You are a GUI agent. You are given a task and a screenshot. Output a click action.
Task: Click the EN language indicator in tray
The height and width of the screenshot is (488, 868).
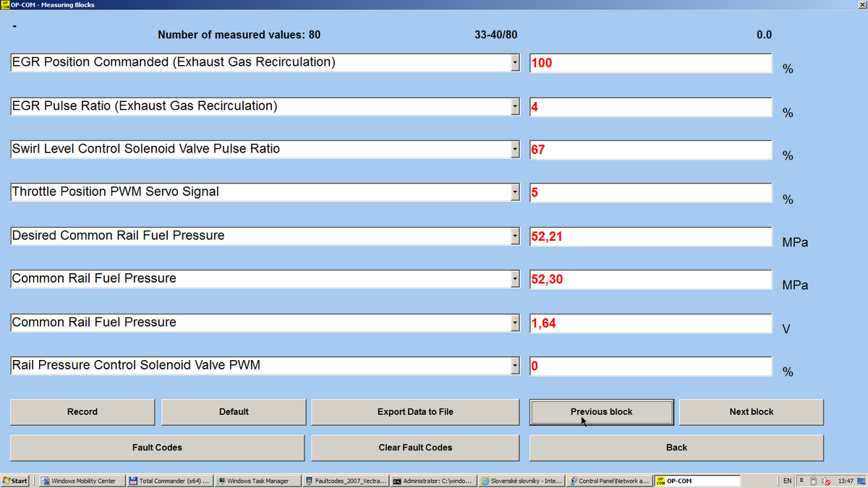coord(787,481)
